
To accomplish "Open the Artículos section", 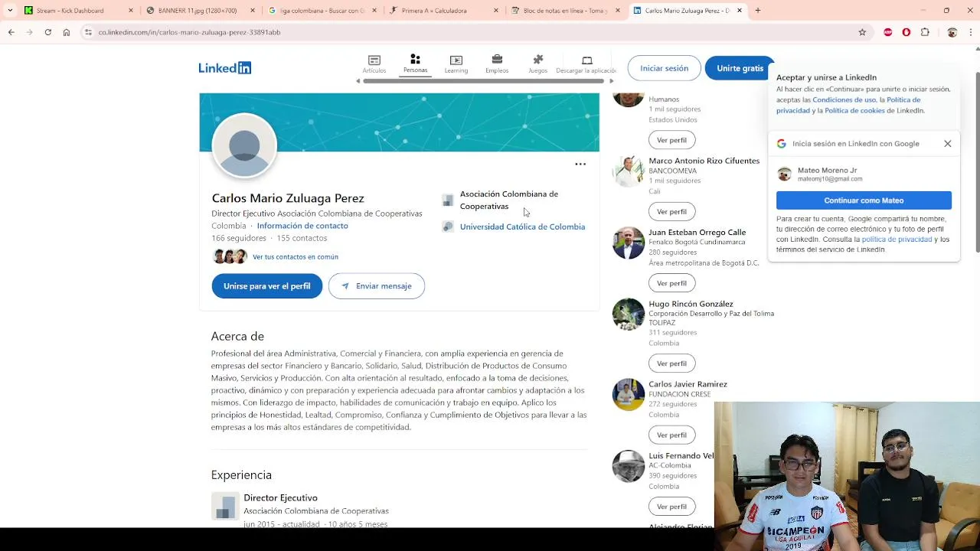I will (374, 64).
